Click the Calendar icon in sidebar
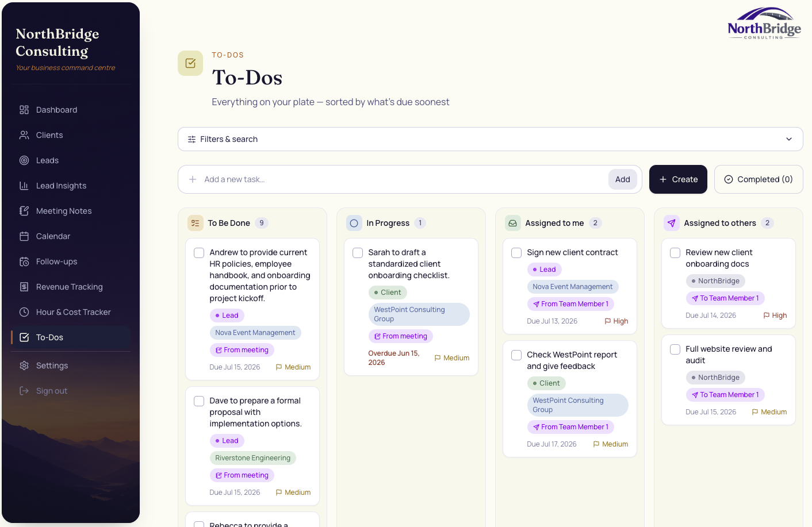The width and height of the screenshot is (812, 527). [x=24, y=236]
